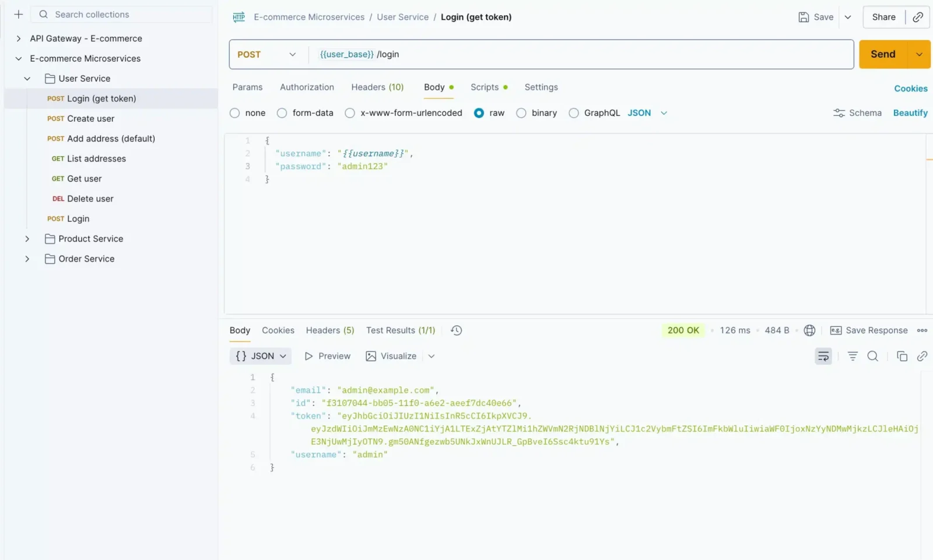This screenshot has height=560, width=933.
Task: Click the filter response icon
Action: tap(852, 356)
